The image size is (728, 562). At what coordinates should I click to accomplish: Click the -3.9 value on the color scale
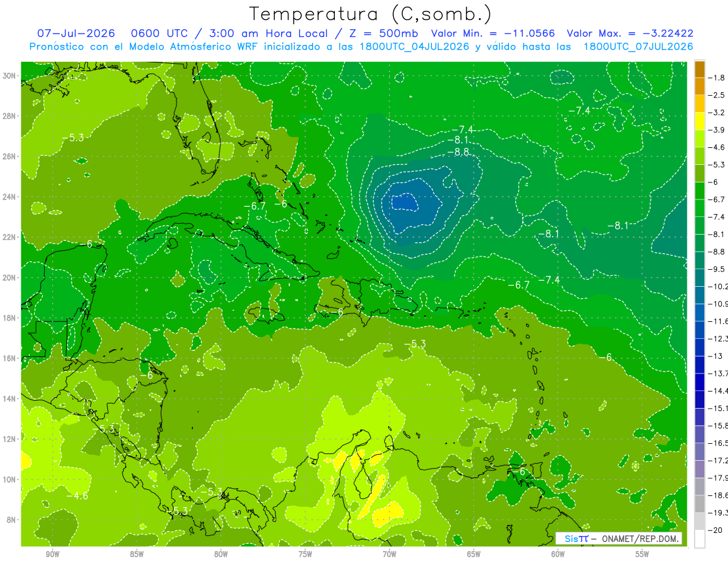716,130
